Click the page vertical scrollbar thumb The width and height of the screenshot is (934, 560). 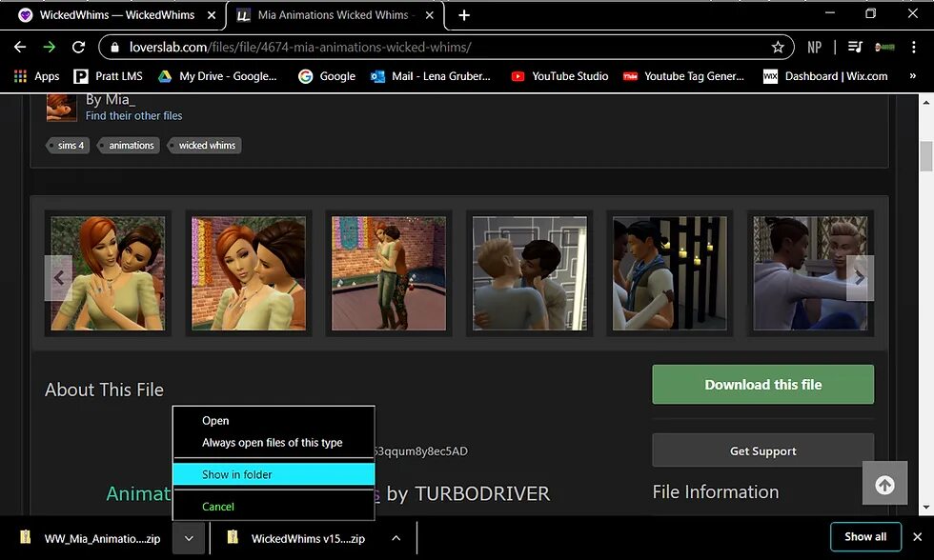tap(926, 156)
